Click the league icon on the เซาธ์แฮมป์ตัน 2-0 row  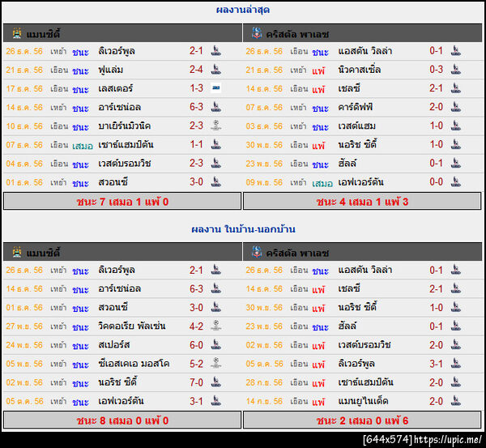click(x=455, y=382)
